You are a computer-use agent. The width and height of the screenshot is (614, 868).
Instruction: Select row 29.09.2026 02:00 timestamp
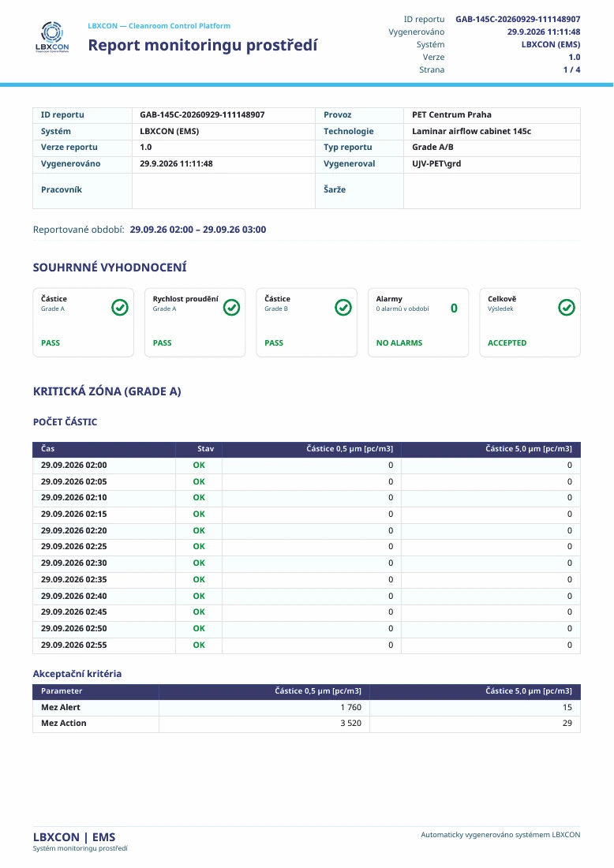pos(73,465)
